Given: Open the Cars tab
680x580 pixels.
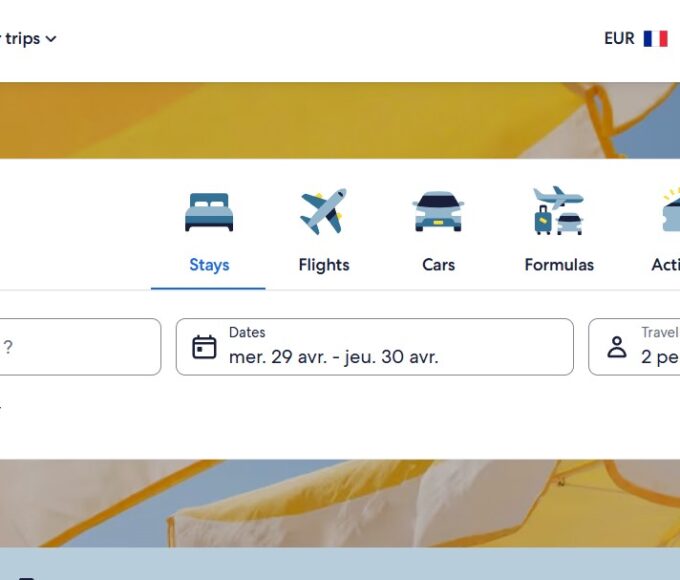Looking at the screenshot, I should [438, 265].
